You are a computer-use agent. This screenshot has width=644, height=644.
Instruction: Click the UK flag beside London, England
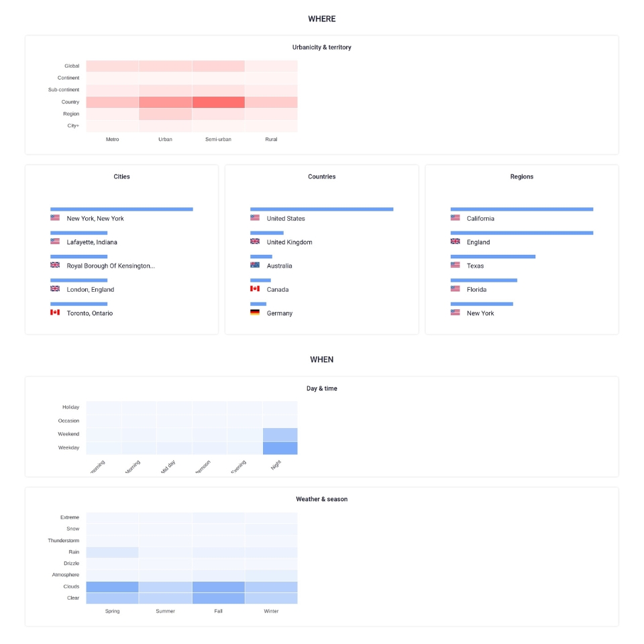pyautogui.click(x=55, y=289)
